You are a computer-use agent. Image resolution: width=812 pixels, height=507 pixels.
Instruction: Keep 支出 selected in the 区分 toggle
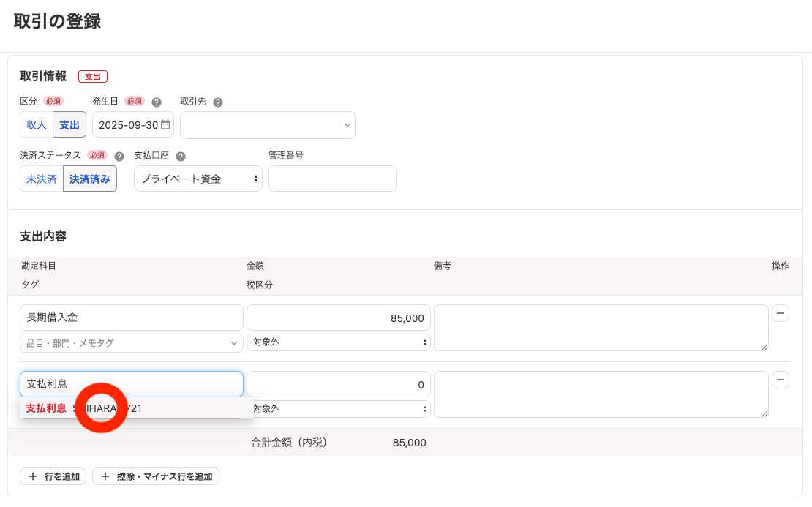(69, 124)
